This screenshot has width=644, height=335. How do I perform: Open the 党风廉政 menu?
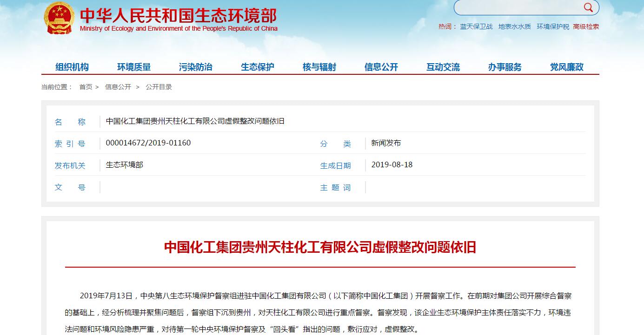(x=567, y=67)
